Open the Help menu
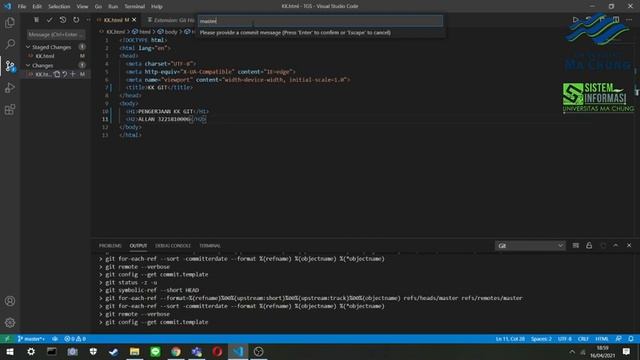The height and width of the screenshot is (360, 640). tap(157, 7)
